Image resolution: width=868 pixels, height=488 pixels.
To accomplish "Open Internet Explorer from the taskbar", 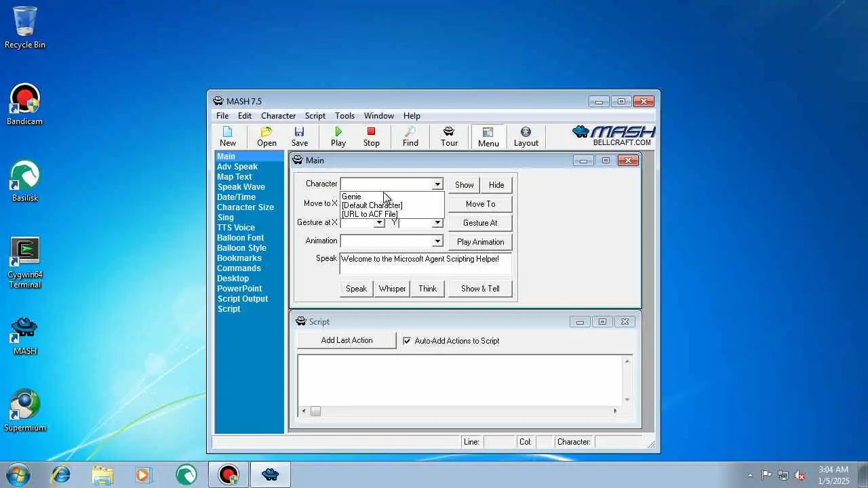I will pyautogui.click(x=61, y=474).
